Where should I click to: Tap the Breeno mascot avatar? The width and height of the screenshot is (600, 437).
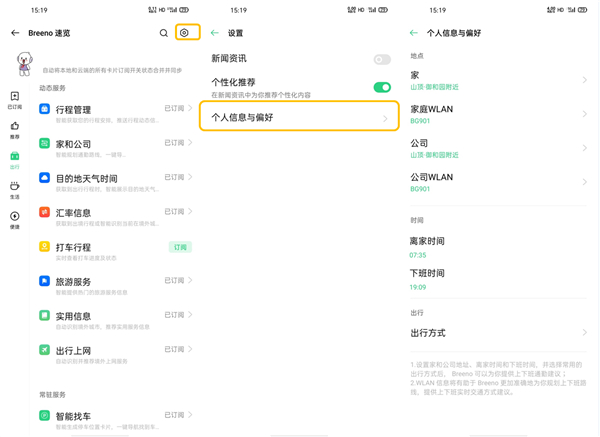[24, 64]
